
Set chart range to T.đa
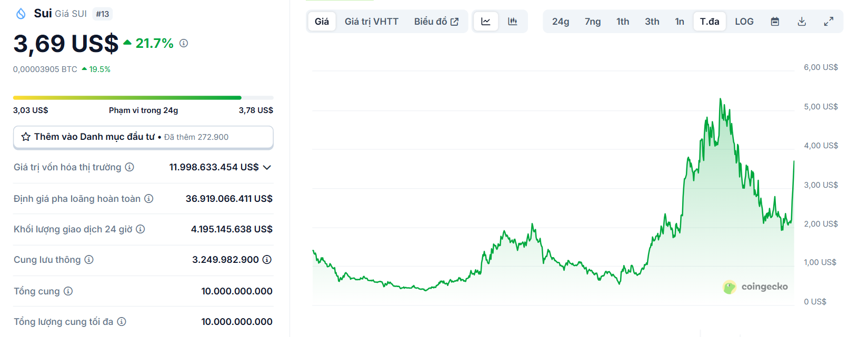[x=710, y=22]
